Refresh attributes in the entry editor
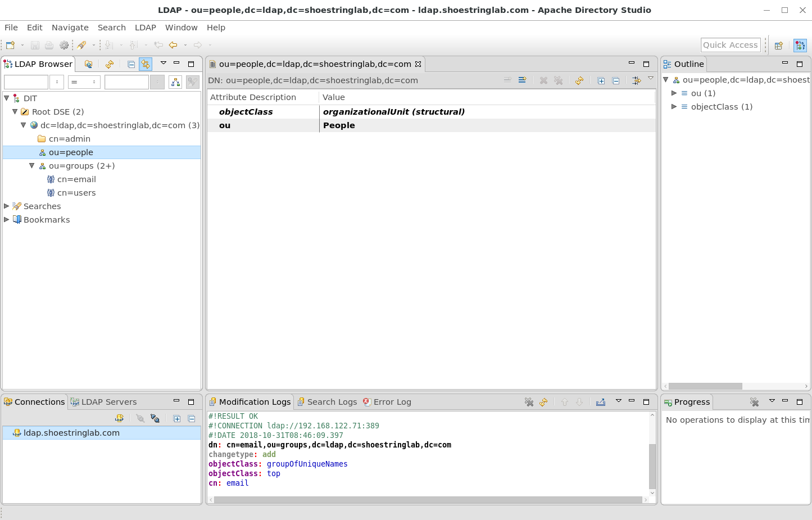The width and height of the screenshot is (812, 520). [x=579, y=80]
